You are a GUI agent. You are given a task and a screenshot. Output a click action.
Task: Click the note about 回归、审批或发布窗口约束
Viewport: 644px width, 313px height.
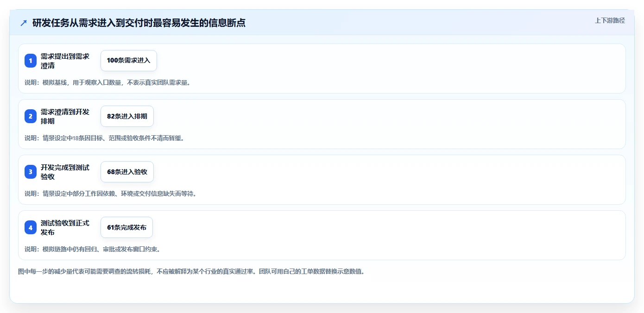(92, 249)
